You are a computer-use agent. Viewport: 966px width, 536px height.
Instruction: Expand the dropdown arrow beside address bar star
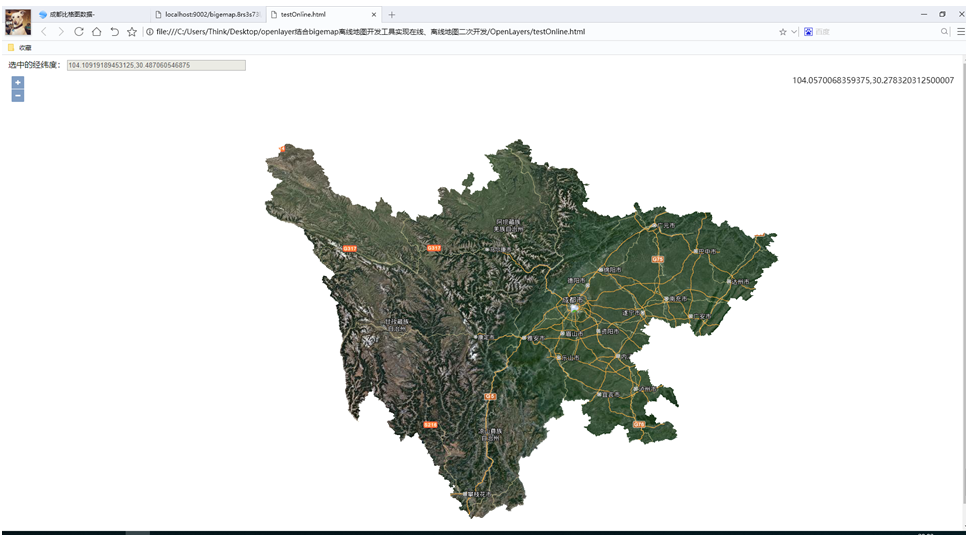pyautogui.click(x=794, y=32)
